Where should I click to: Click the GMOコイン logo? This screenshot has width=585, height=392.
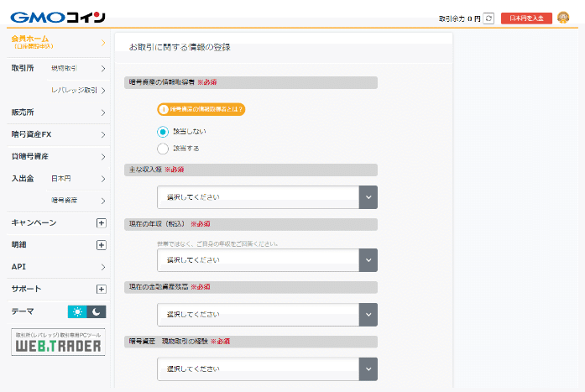tap(58, 18)
